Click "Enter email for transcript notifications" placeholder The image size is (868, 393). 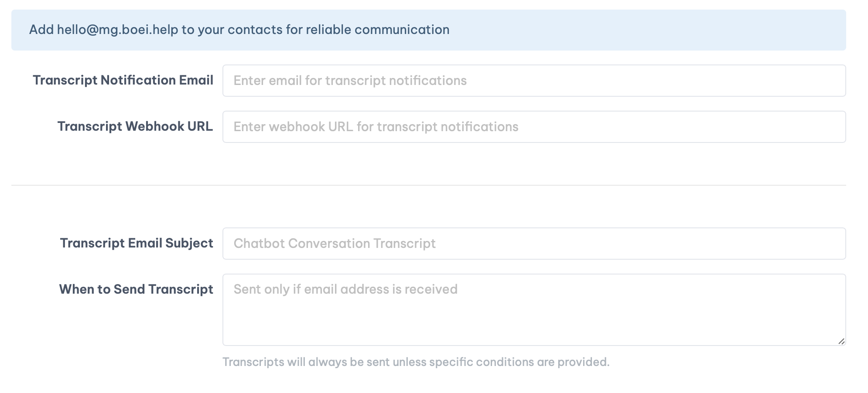coord(350,81)
